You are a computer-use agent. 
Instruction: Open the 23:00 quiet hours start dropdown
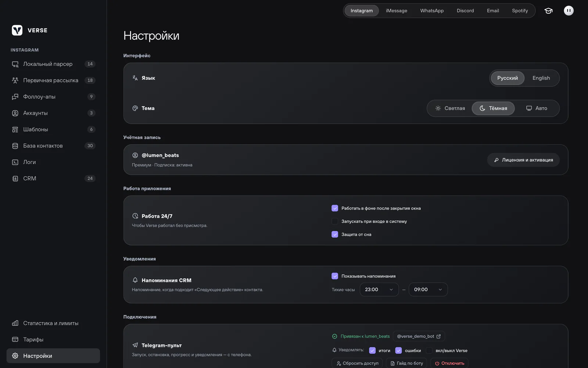click(x=379, y=290)
